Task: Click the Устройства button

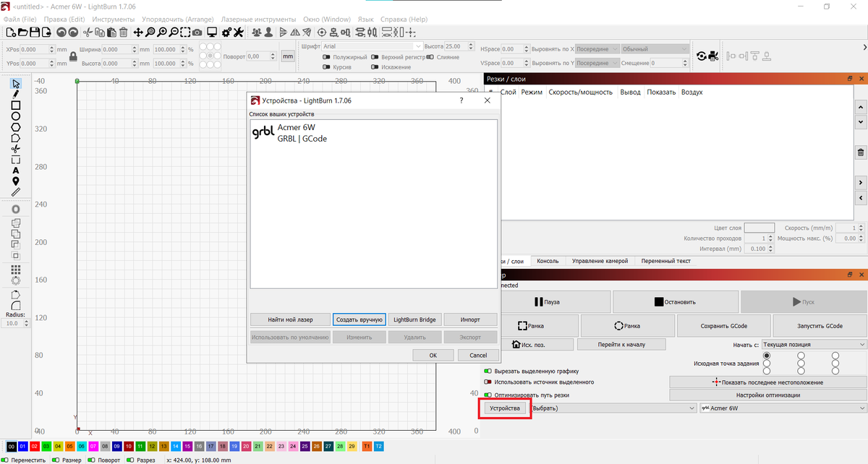Action: point(505,408)
